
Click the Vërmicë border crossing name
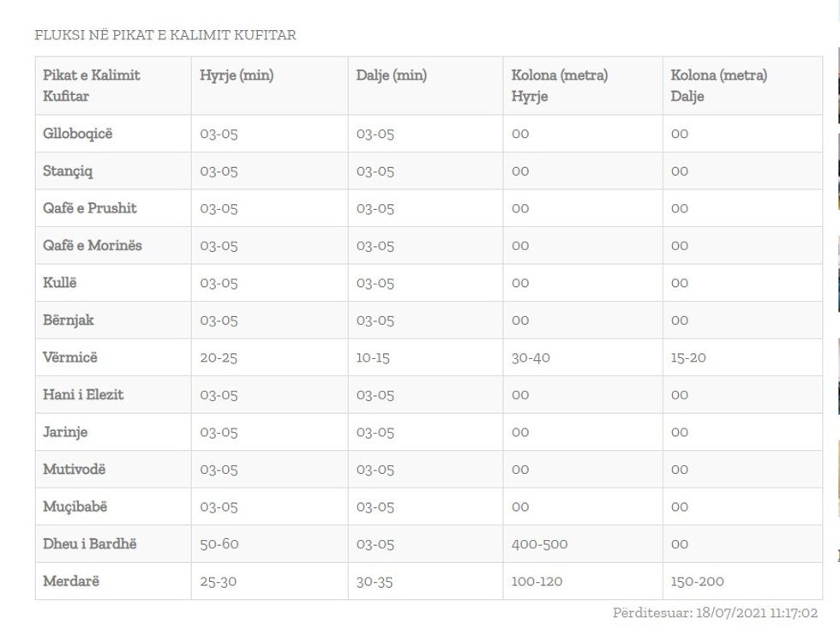tap(70, 357)
